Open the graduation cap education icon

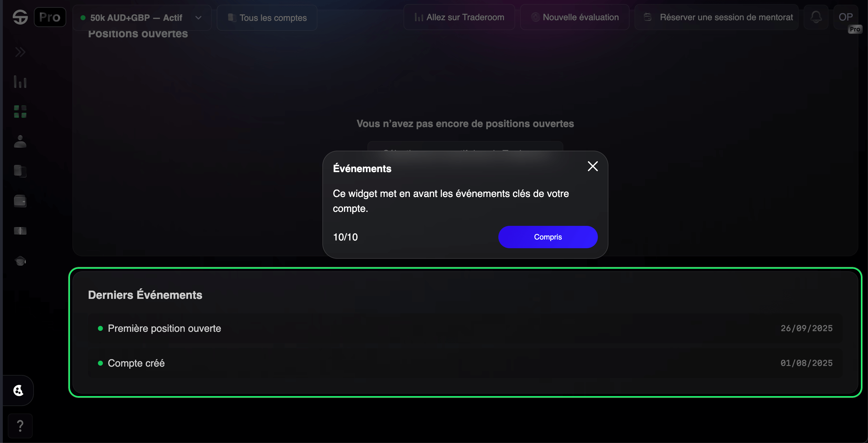click(x=20, y=261)
